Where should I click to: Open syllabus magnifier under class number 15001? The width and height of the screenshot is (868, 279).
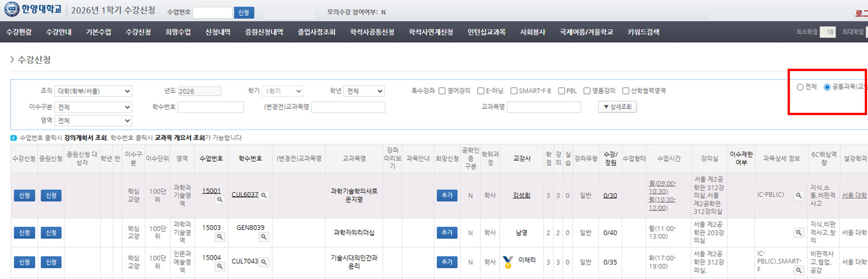coord(220,200)
